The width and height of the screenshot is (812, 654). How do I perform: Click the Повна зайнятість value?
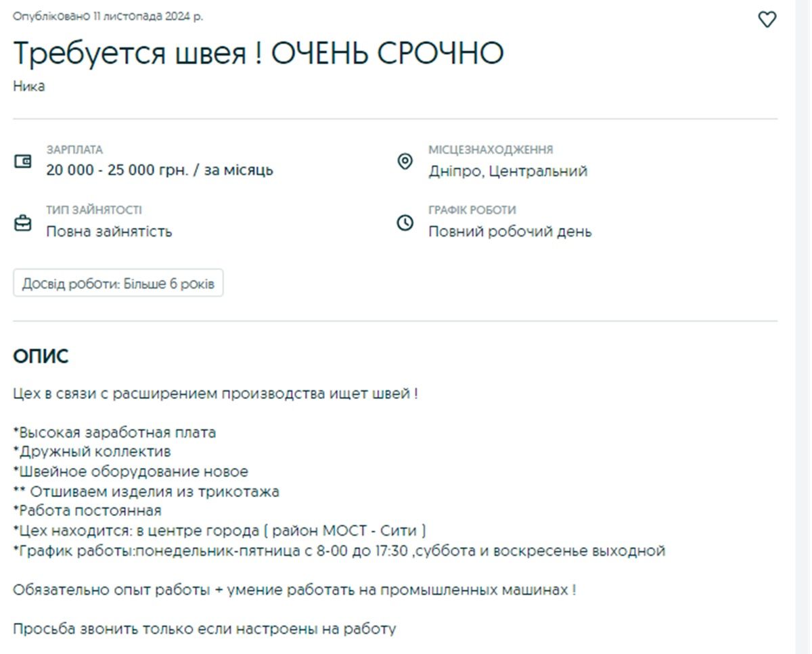(109, 231)
